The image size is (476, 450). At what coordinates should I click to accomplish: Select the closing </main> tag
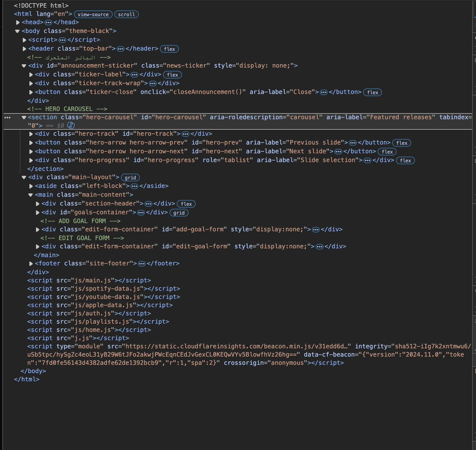tap(46, 255)
